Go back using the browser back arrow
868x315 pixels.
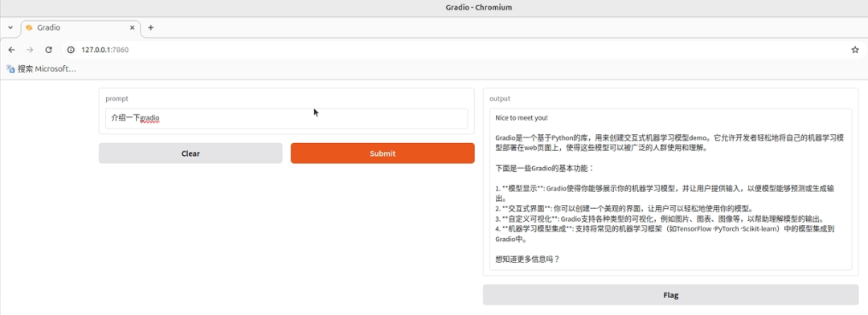[x=11, y=50]
